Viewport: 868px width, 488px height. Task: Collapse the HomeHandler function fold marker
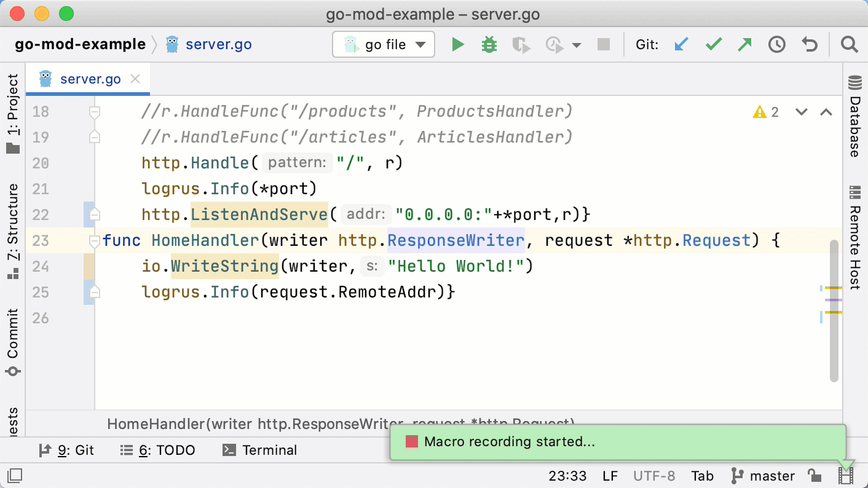94,240
